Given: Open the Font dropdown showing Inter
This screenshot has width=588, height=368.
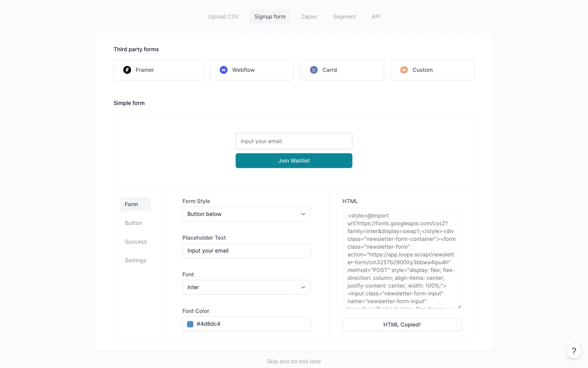Looking at the screenshot, I should click(x=247, y=287).
